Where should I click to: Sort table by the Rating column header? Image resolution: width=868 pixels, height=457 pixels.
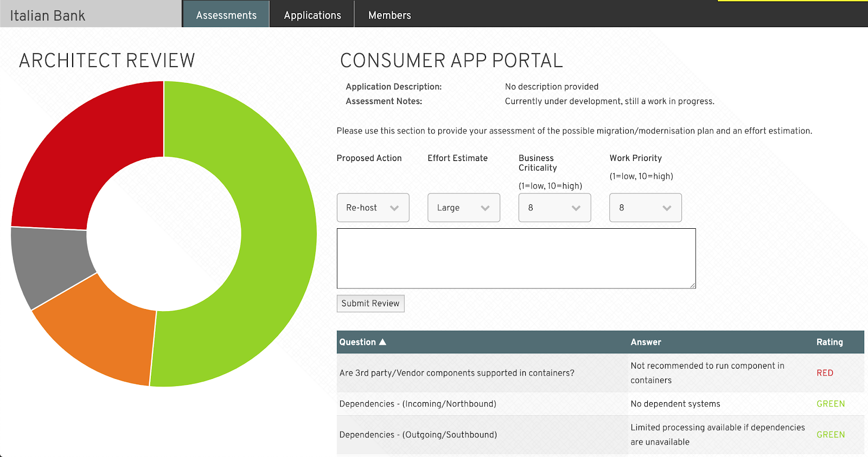[829, 342]
